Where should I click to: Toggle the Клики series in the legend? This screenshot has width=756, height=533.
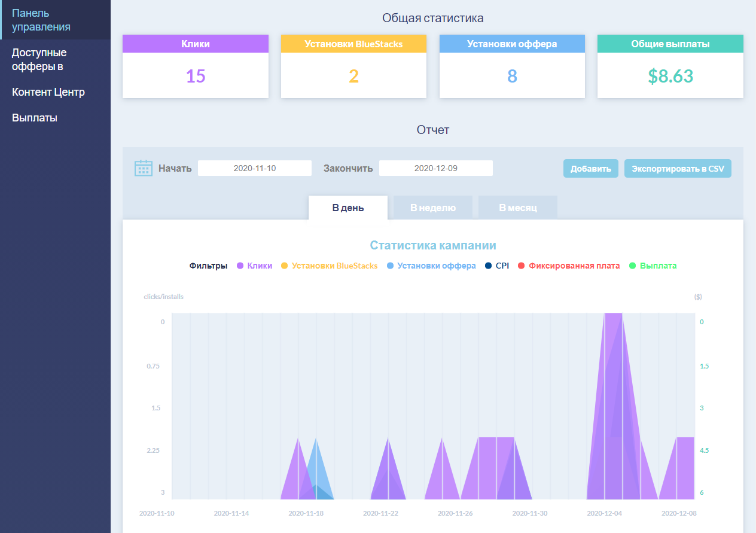tap(255, 266)
